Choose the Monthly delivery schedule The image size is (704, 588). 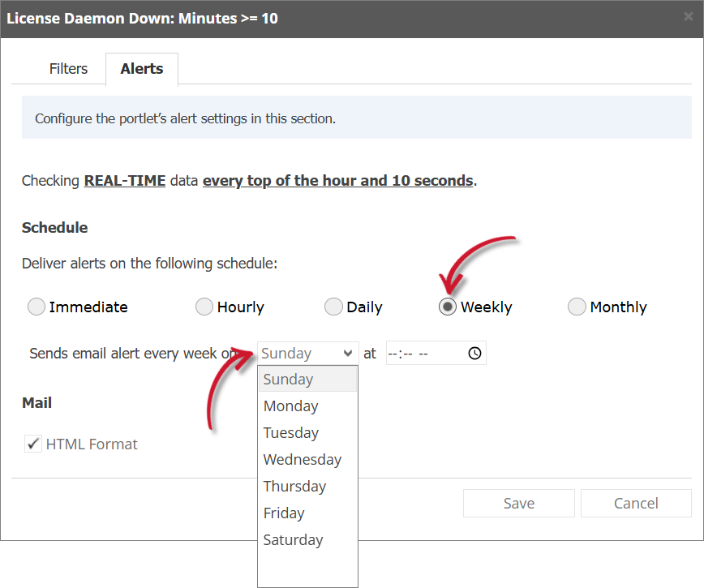click(x=577, y=307)
